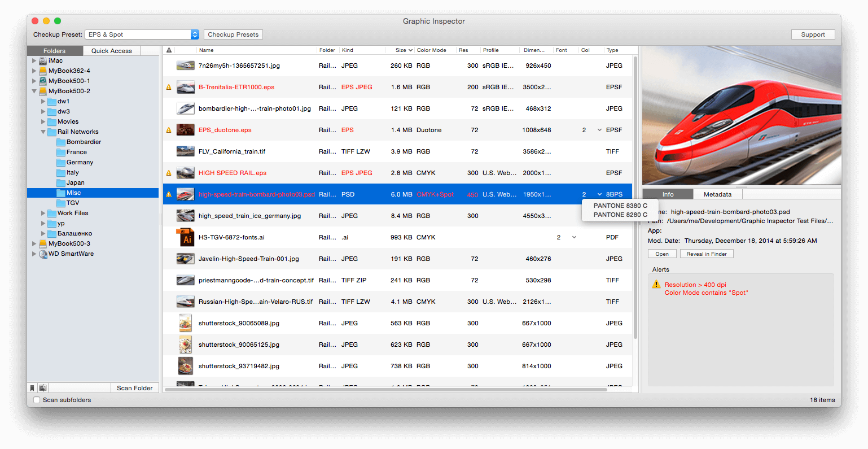Click the bookmark icon below the folder tree

pos(32,388)
